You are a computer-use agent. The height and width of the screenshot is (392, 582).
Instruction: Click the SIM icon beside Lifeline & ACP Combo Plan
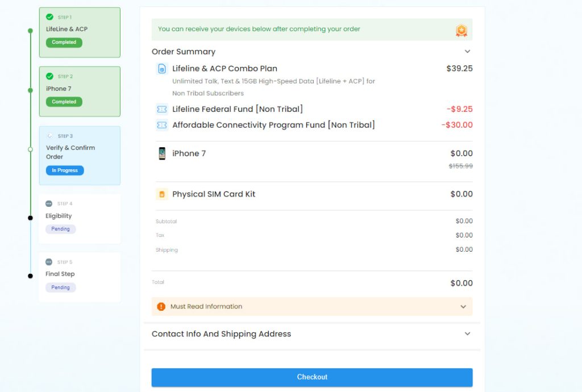pyautogui.click(x=162, y=69)
